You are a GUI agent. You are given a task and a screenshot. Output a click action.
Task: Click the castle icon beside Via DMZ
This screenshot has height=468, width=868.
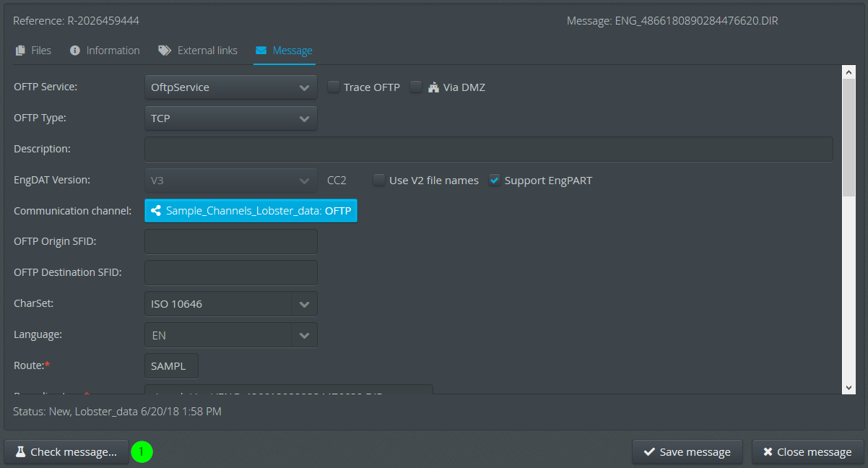(433, 87)
